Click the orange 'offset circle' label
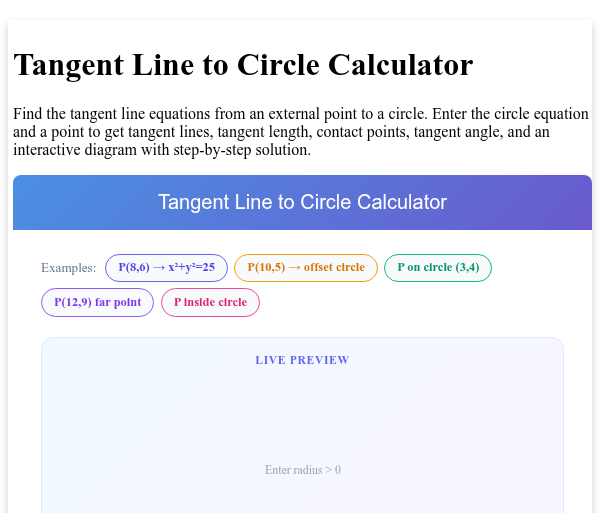This screenshot has width=600, height=513. coord(334,267)
